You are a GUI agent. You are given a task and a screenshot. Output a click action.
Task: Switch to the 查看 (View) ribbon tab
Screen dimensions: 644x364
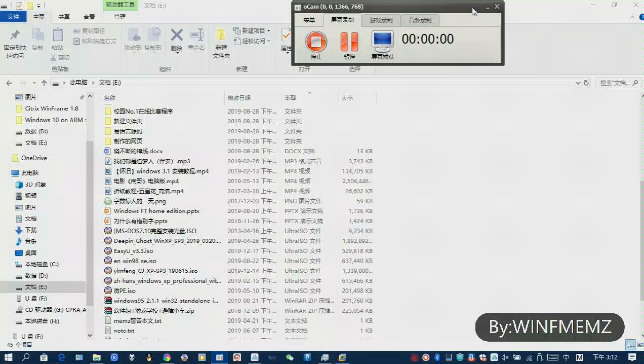(x=89, y=16)
